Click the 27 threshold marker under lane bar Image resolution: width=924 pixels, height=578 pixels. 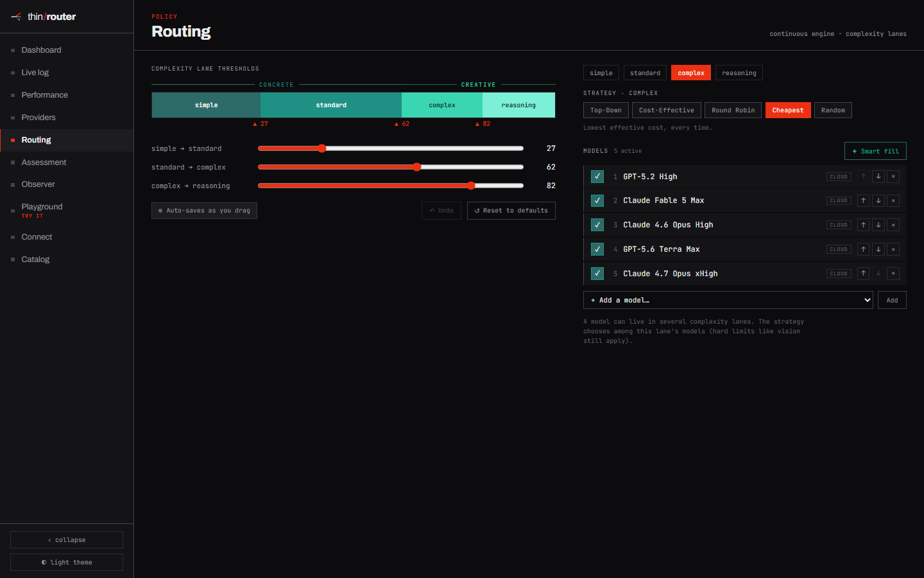click(x=261, y=124)
